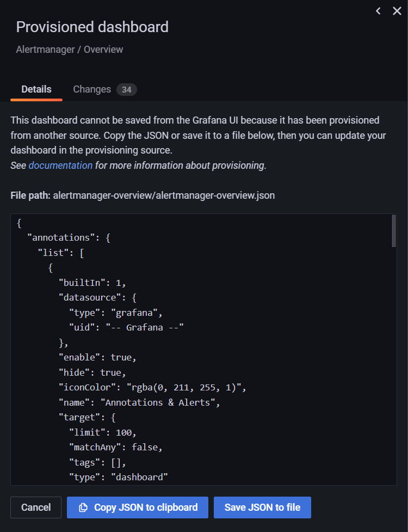Viewport: 408px width, 532px height.
Task: Click the JSON viewer scrollbar thumb
Action: coord(393,231)
